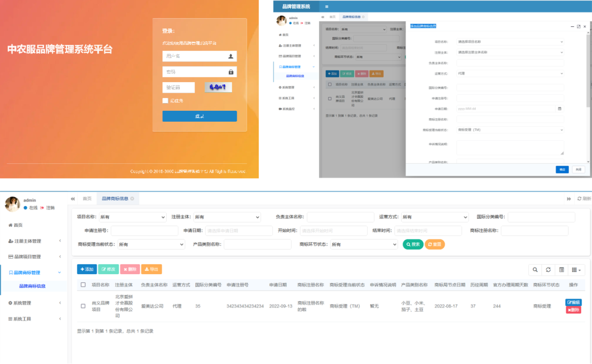The height and width of the screenshot is (364, 592).
Task: Expand the chevron beside 系统工具 in bottom sidebar
Action: pyautogui.click(x=60, y=318)
